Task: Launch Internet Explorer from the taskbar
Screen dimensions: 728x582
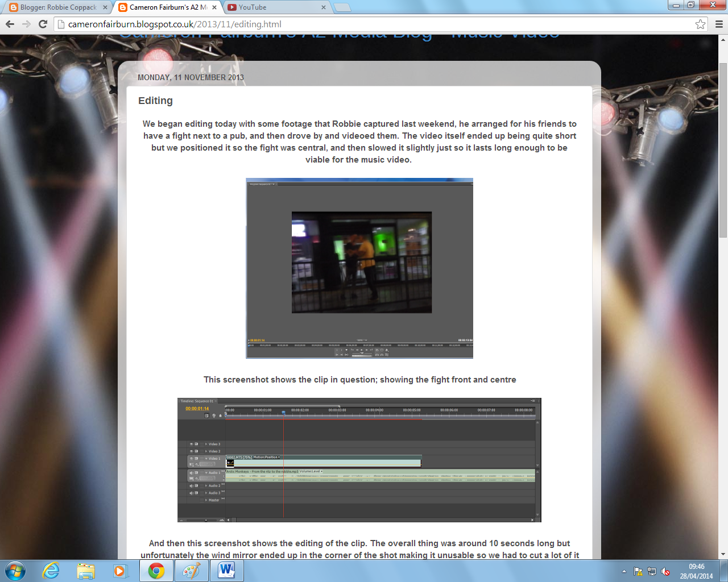Action: point(51,571)
